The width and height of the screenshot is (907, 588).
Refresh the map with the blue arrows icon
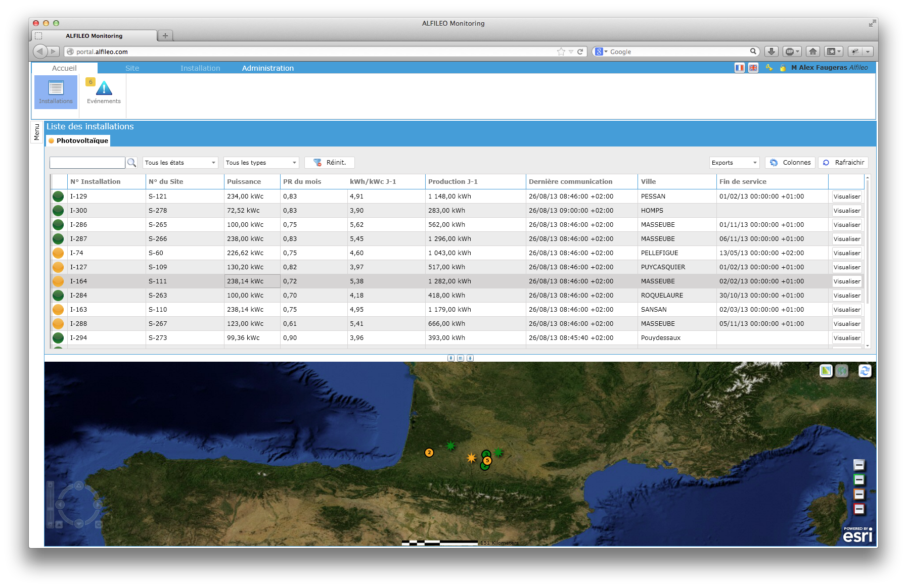point(865,371)
